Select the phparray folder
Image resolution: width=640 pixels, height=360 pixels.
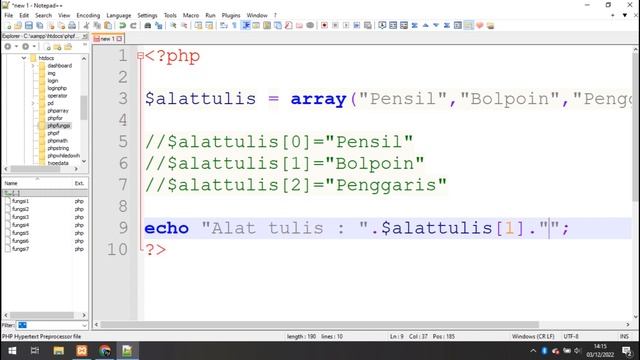pyautogui.click(x=58, y=111)
